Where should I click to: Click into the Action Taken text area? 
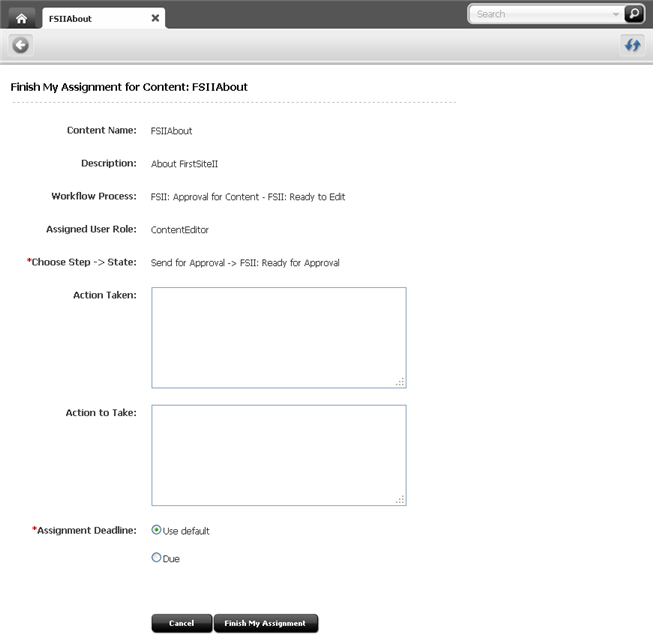[x=279, y=337]
